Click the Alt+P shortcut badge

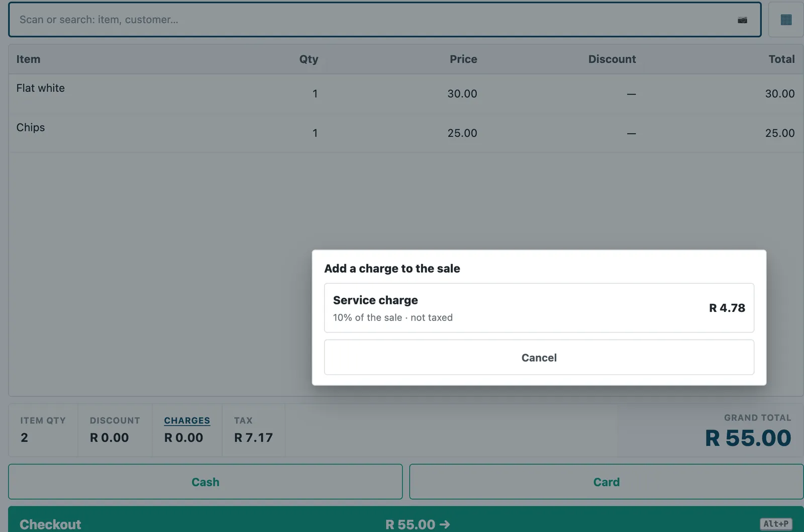click(776, 524)
